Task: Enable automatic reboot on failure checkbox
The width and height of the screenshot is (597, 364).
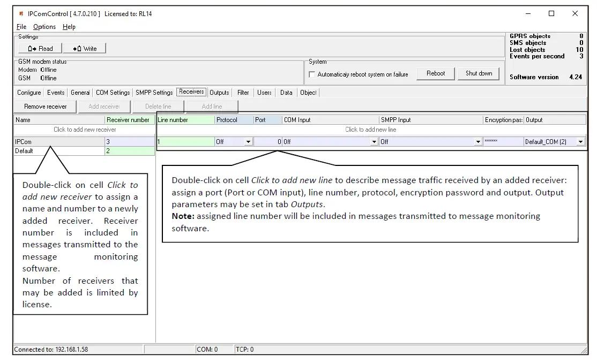Action: click(x=312, y=75)
